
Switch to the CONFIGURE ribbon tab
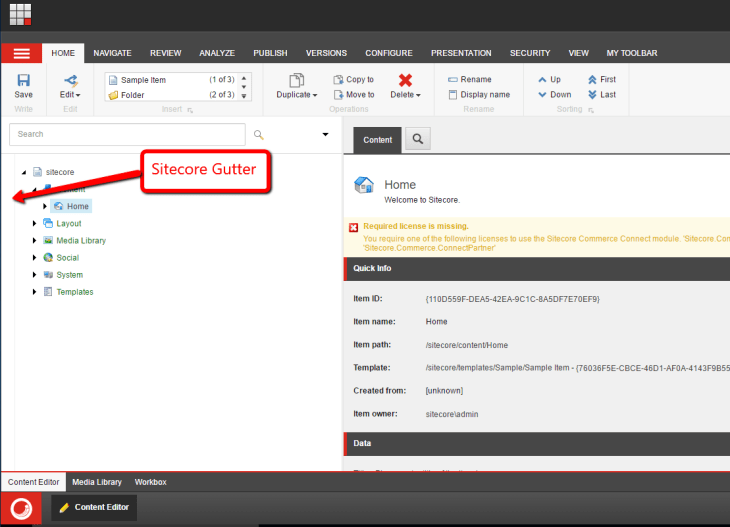389,53
